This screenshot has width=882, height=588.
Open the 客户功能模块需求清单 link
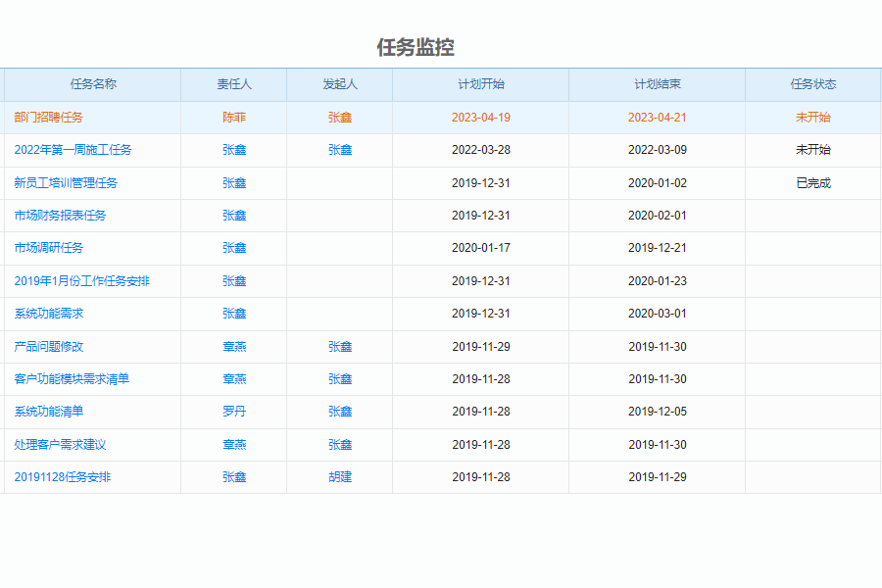[x=72, y=378]
